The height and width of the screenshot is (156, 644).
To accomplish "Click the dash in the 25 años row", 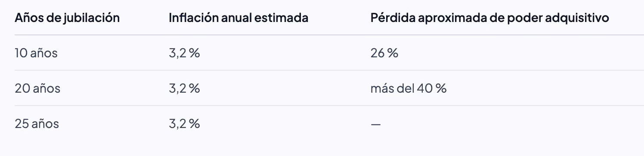I will (x=375, y=124).
